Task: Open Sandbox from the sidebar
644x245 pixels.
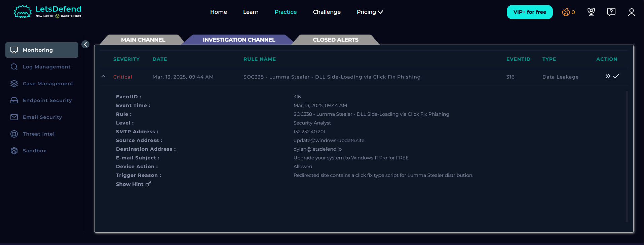Action: [42, 151]
